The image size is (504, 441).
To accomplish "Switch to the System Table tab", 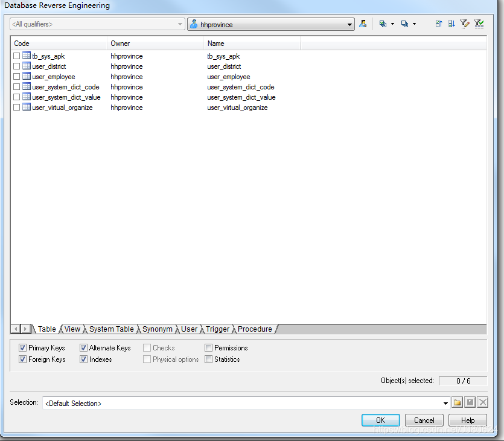I will pyautogui.click(x=111, y=329).
